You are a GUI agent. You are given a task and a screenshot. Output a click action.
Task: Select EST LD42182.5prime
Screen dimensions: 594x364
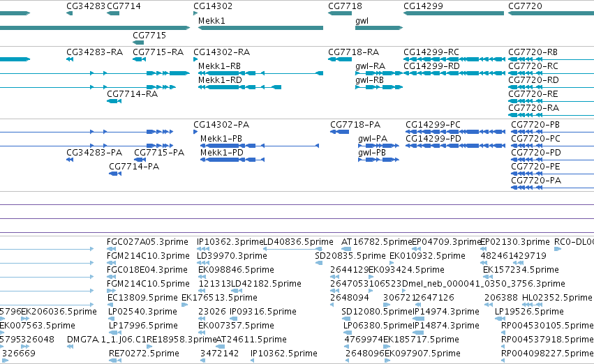tap(267, 285)
